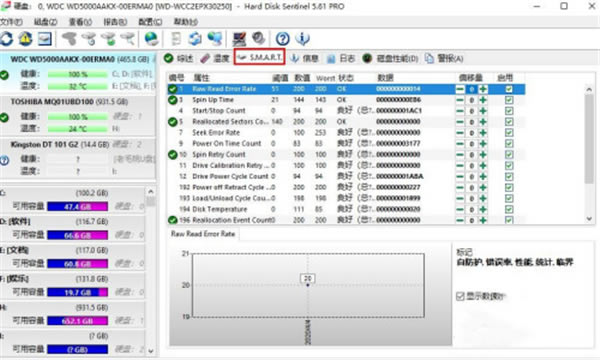Toggle enable checkbox for Spin Up Time
This screenshot has height=360, width=600.
coord(509,100)
